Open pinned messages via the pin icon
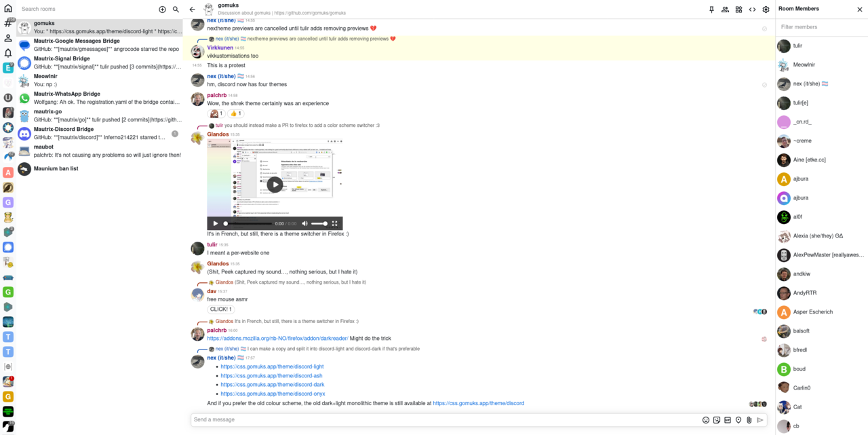This screenshot has width=868, height=435. 711,10
